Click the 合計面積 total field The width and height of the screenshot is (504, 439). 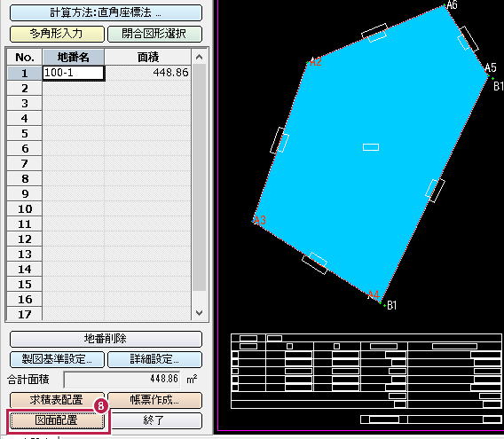pos(122,380)
